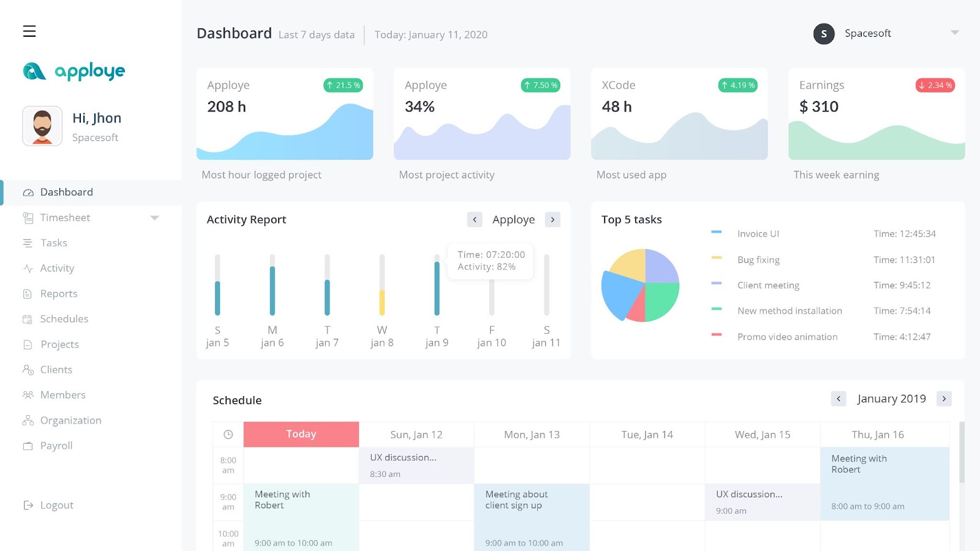Open the Projects section icon

(27, 344)
